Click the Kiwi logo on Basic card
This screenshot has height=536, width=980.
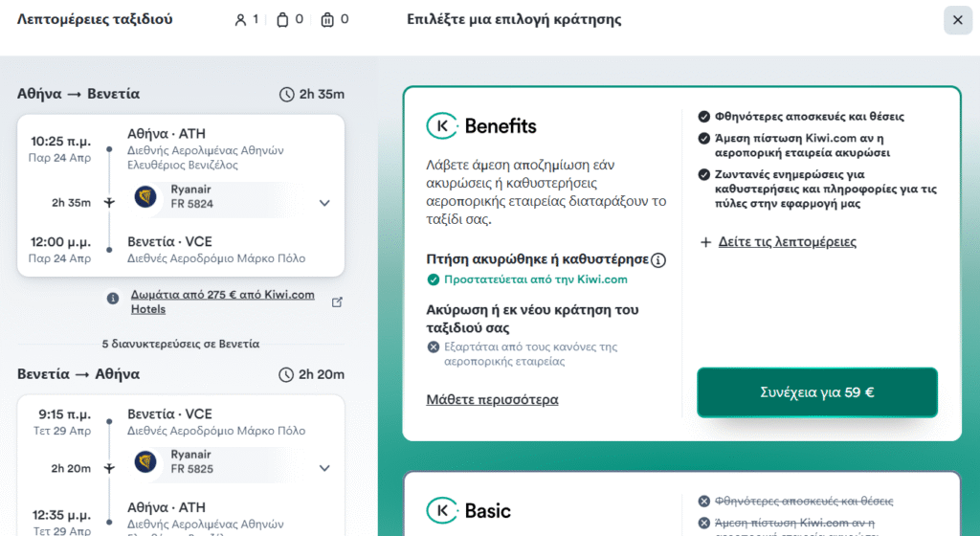[441, 510]
